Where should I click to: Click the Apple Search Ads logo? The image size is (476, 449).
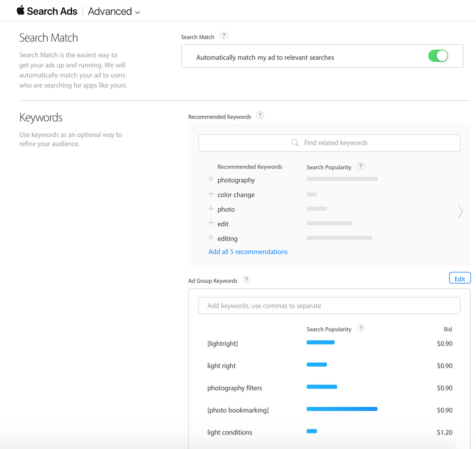(x=47, y=11)
